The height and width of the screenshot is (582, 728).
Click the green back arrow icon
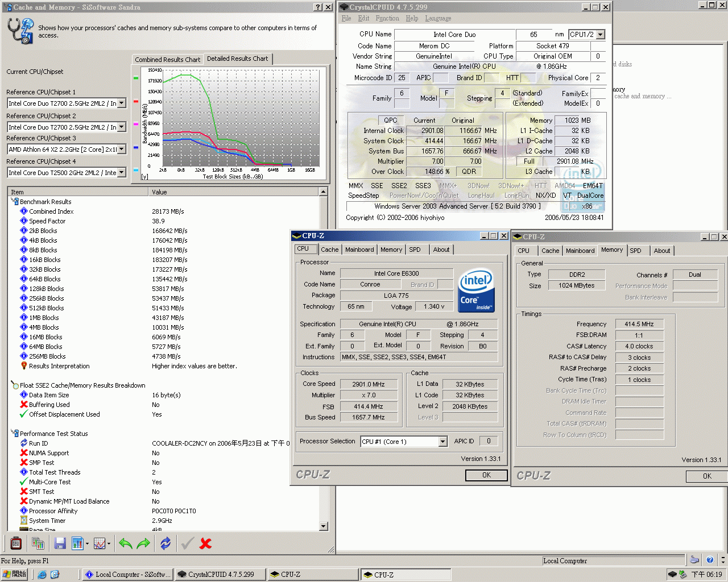click(126, 543)
